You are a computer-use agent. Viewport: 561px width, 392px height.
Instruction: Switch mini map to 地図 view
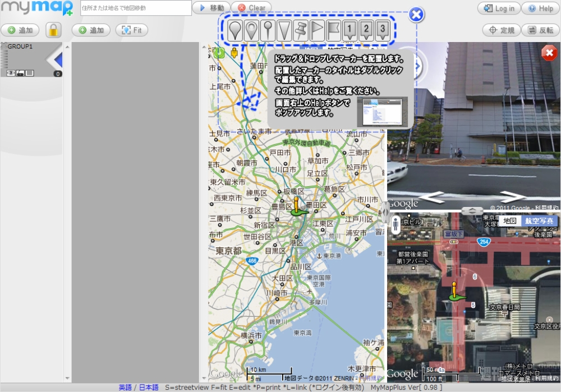coord(509,221)
